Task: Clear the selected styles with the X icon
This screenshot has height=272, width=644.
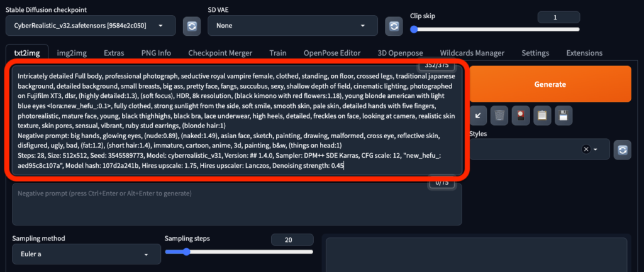Action: point(586,150)
